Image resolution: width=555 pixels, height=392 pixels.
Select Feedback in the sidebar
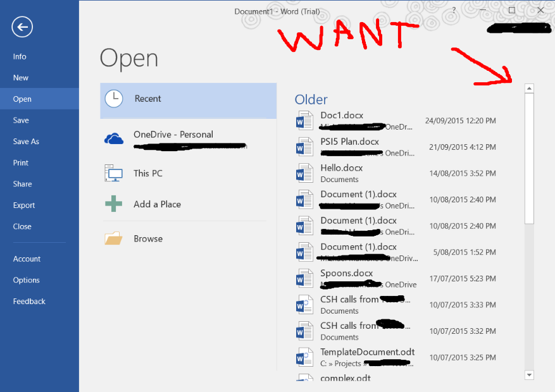click(39, 301)
